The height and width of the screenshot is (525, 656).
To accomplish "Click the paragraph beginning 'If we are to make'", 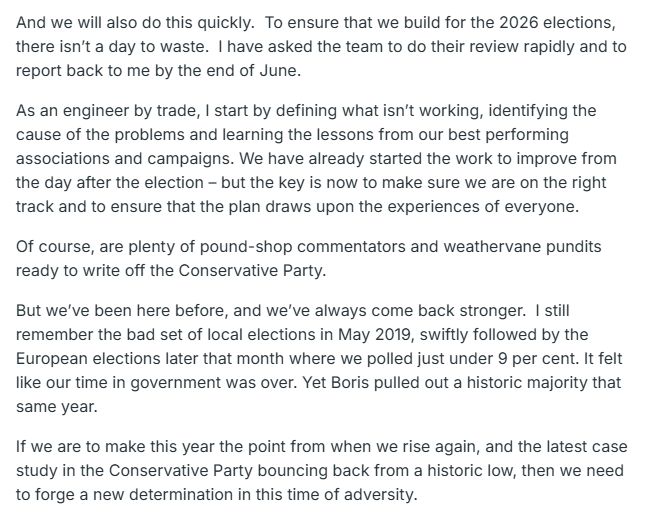I will (321, 470).
